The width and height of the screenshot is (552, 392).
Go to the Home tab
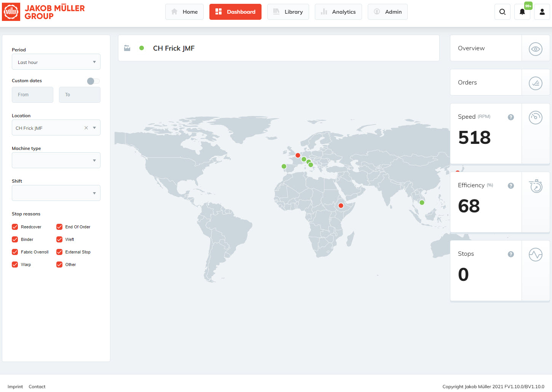click(x=185, y=12)
